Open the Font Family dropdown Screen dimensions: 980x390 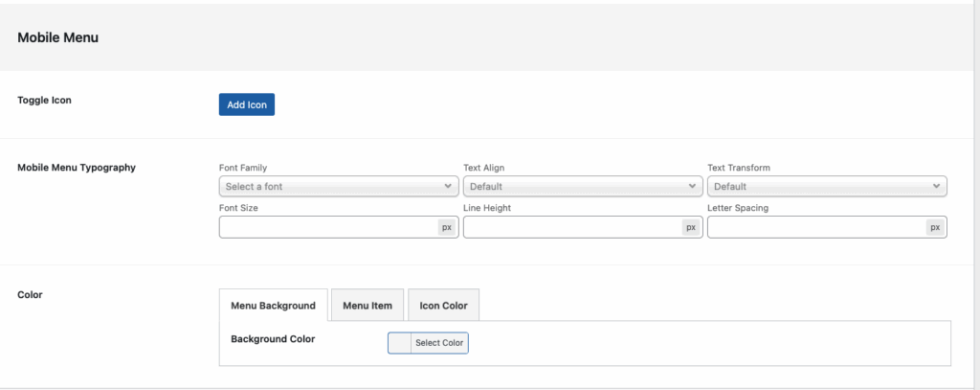click(x=339, y=186)
